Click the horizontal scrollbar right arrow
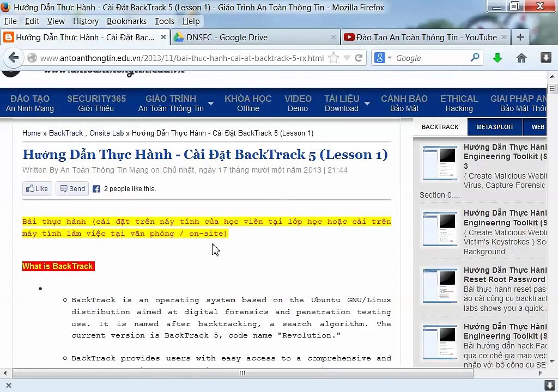558x392 pixels. pos(541,373)
